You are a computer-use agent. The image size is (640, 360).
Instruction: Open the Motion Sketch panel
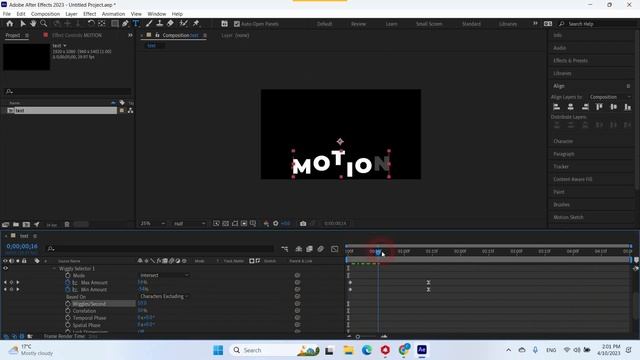568,217
